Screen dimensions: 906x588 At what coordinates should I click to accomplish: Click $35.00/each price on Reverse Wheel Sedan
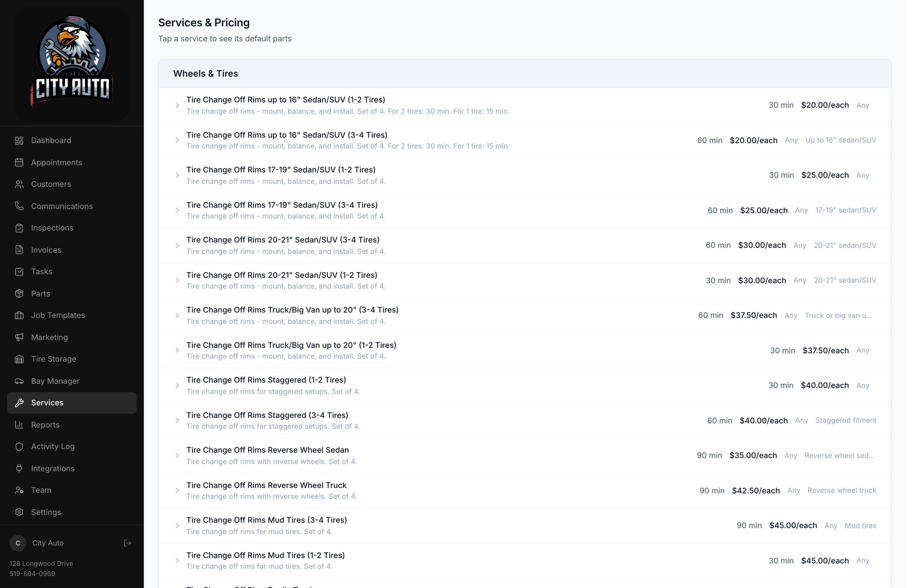(x=753, y=456)
